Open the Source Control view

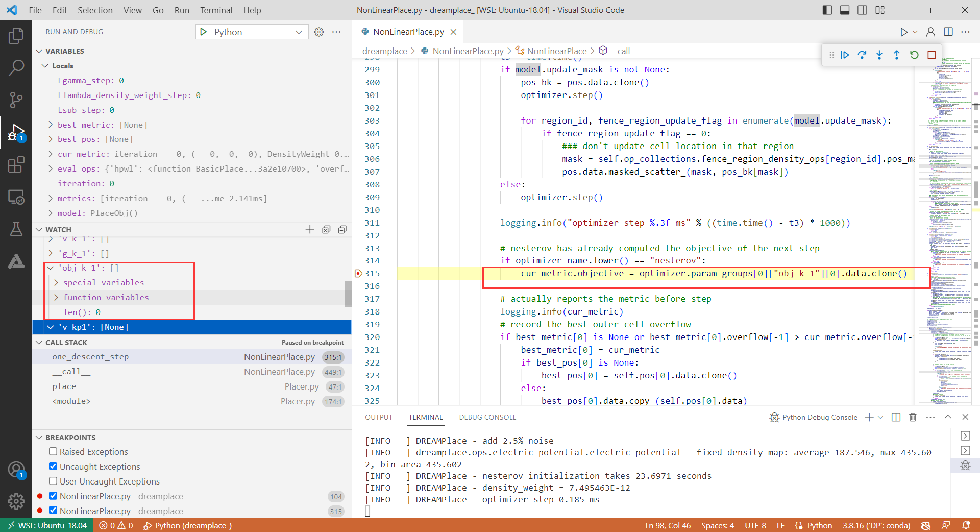(17, 100)
